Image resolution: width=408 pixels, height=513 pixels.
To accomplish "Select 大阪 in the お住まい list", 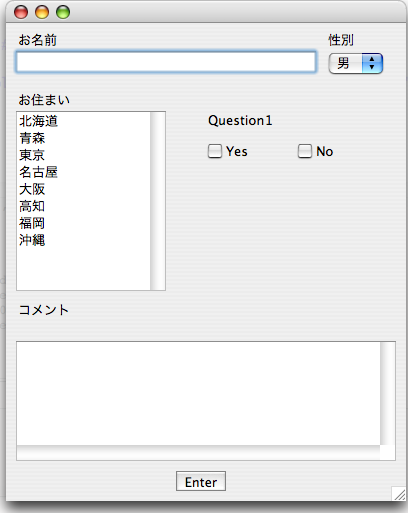I will point(83,189).
